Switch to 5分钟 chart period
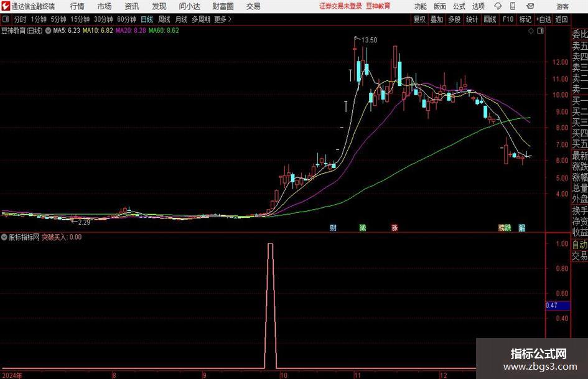This screenshot has width=588, height=379. (x=58, y=19)
